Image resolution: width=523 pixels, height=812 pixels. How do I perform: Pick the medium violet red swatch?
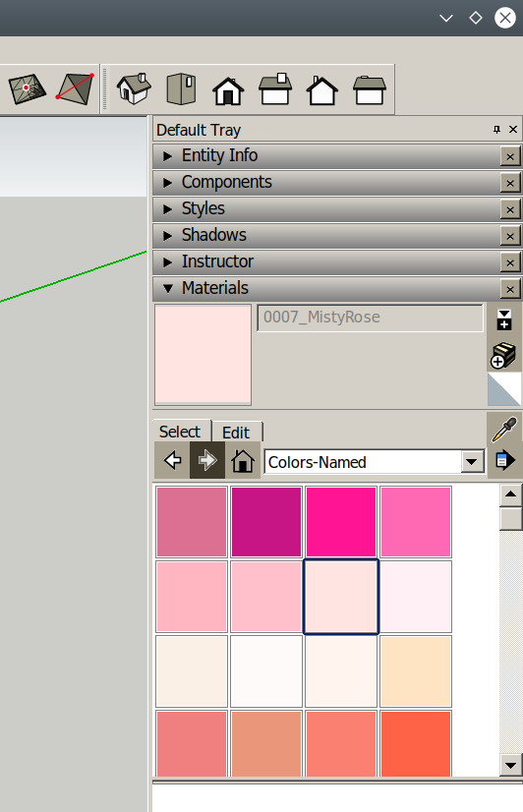(266, 521)
